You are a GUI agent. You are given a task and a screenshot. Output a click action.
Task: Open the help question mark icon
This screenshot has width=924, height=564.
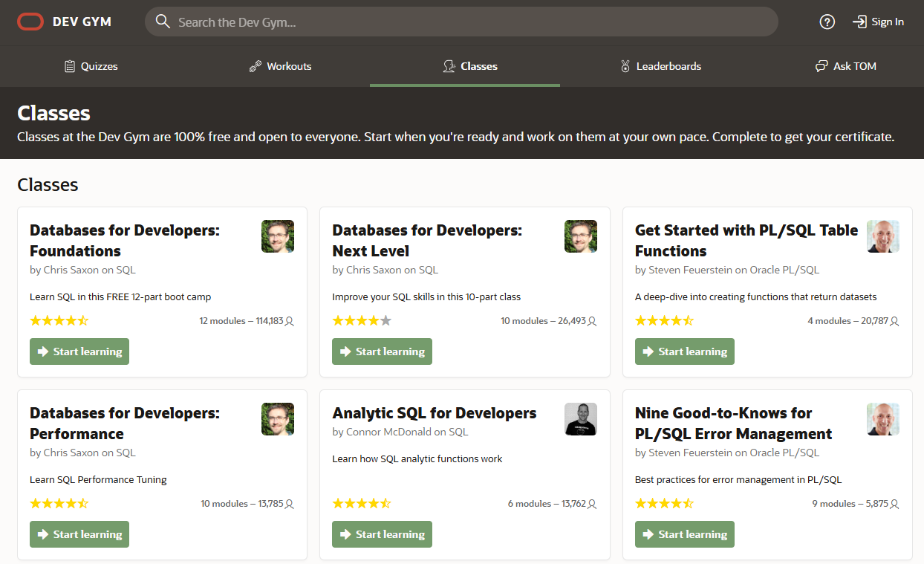827,22
